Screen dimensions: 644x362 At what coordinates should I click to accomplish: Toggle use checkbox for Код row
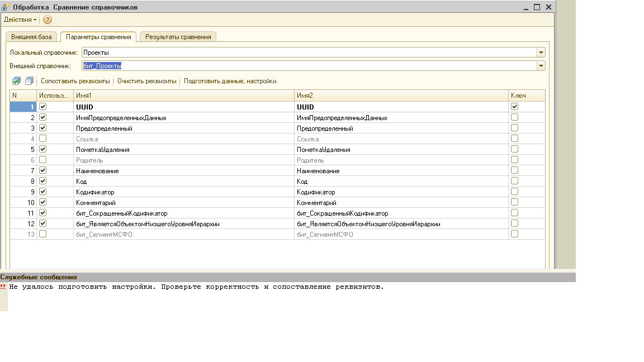pos(42,181)
